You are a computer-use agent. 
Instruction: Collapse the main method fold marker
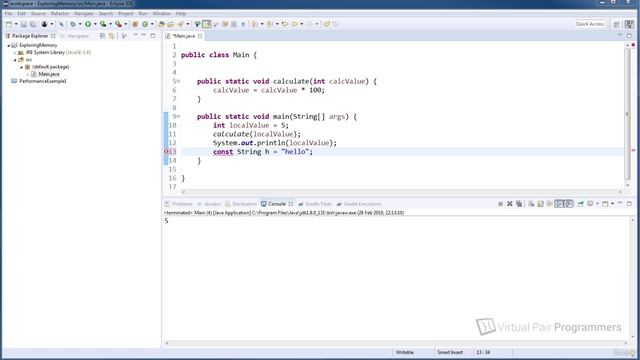(178, 116)
